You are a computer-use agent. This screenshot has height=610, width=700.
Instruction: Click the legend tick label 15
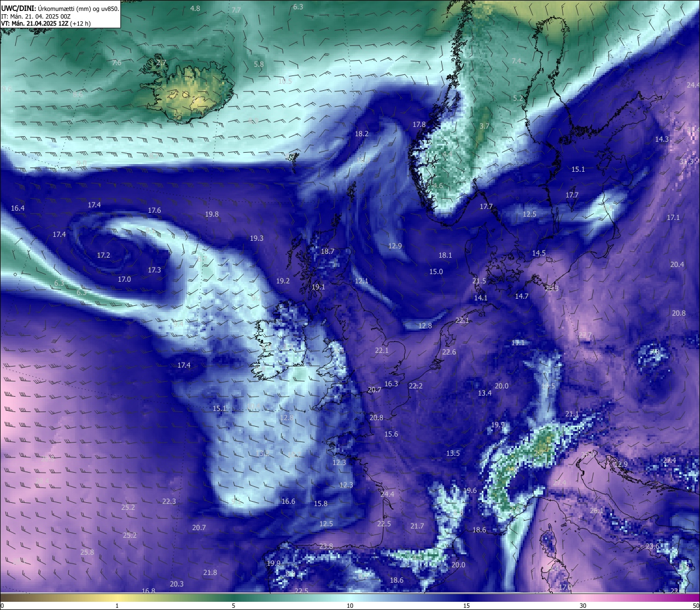tap(466, 606)
